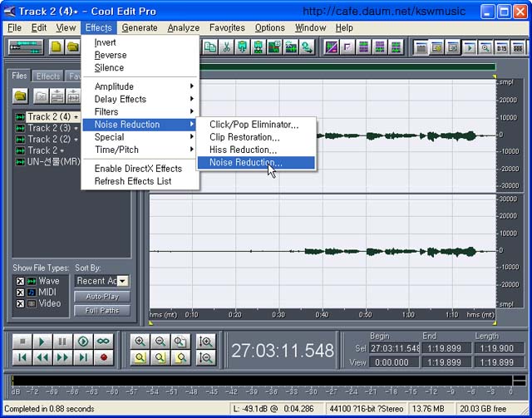Toggle the MIDI file type checkbox

point(20,293)
